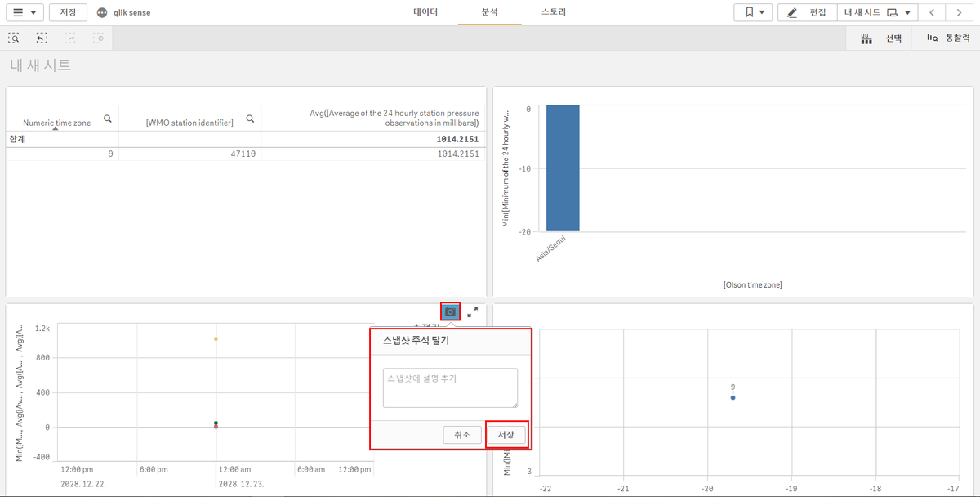This screenshot has height=497, width=980.
Task: Search in Numeric time zone column
Action: (108, 119)
